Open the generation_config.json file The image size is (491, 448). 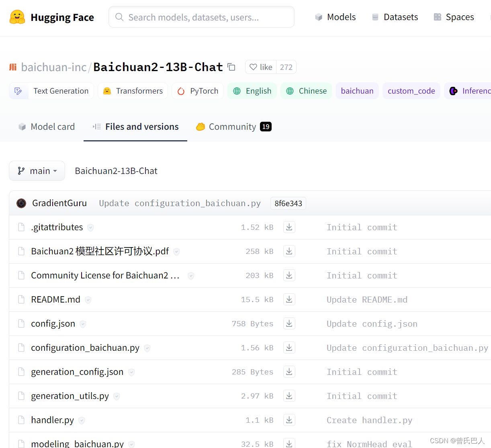(77, 372)
